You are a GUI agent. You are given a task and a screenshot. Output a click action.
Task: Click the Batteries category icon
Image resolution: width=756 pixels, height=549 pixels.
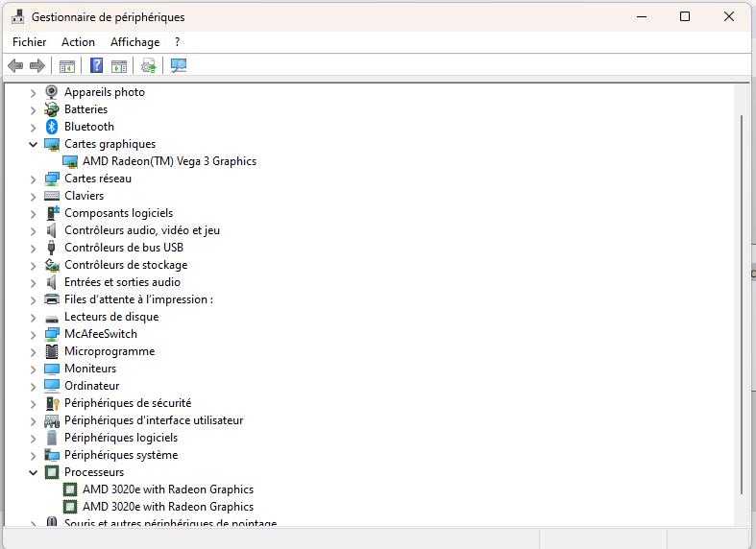52,109
